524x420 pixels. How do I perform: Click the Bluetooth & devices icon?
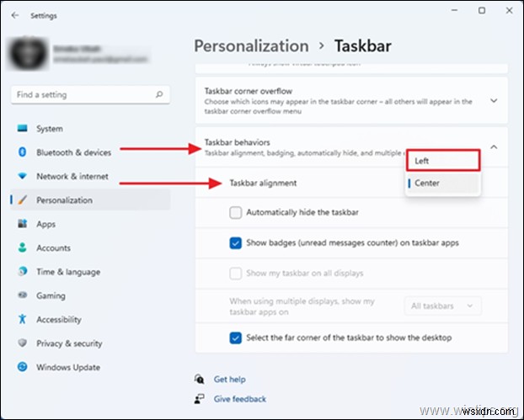pyautogui.click(x=22, y=152)
